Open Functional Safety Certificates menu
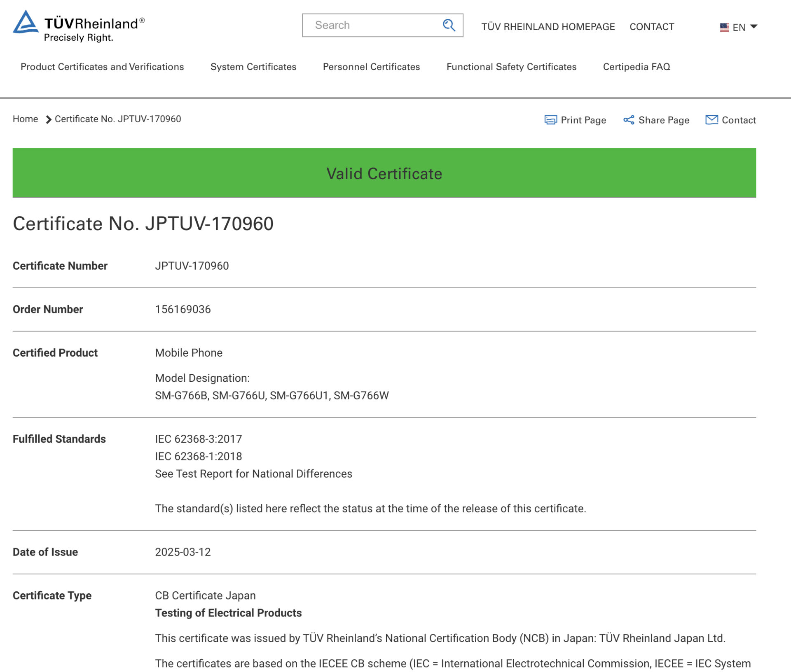This screenshot has height=672, width=791. [511, 67]
